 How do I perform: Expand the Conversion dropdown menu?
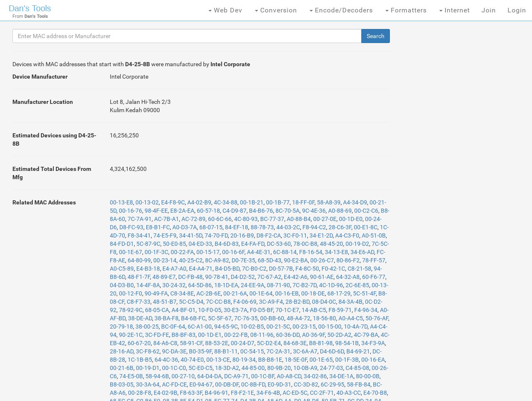(x=276, y=10)
